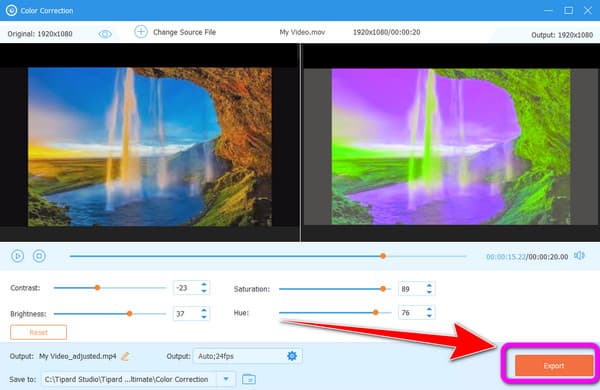The width and height of the screenshot is (600, 390).
Task: Click the Contrast slider handle
Action: click(97, 288)
